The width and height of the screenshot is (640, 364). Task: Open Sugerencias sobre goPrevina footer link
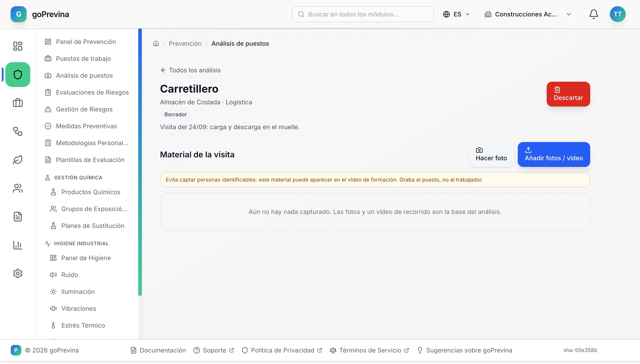pyautogui.click(x=464, y=350)
